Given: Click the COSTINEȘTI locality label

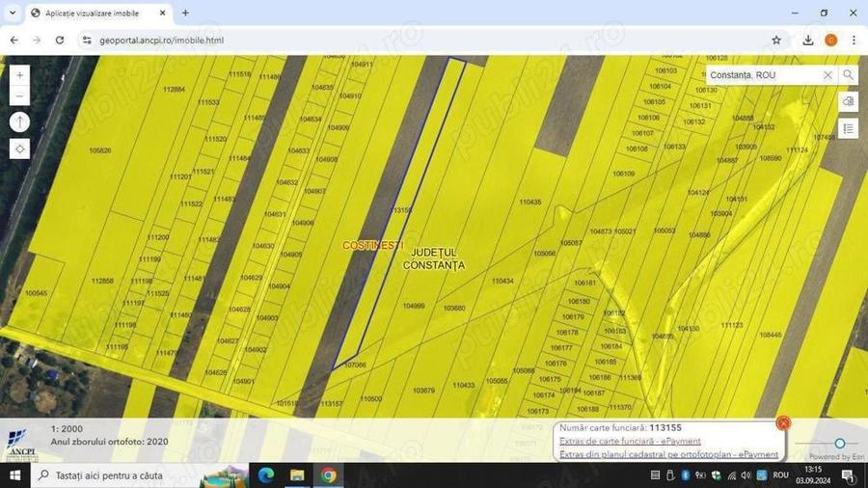Looking at the screenshot, I should click(x=373, y=245).
